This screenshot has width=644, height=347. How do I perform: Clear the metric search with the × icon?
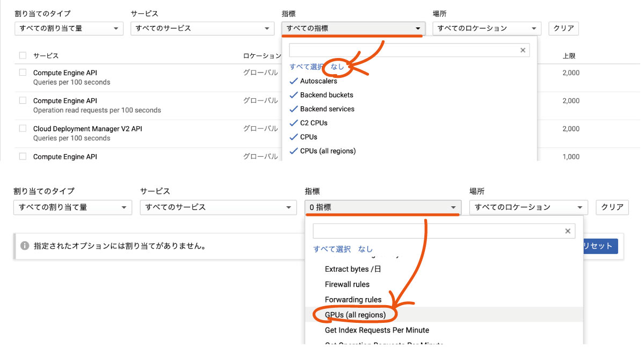[x=523, y=50]
